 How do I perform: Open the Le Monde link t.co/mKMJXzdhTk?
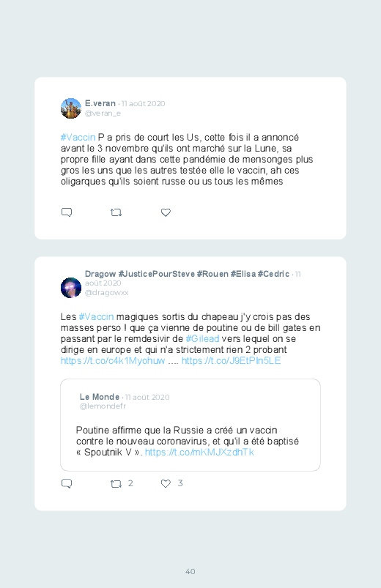[x=199, y=453]
